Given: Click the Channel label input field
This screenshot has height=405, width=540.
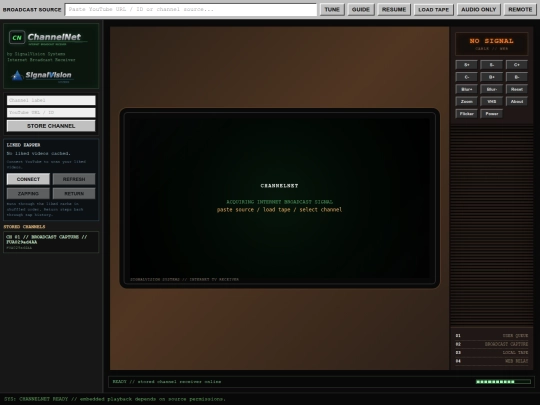Looking at the screenshot, I should 51,100.
